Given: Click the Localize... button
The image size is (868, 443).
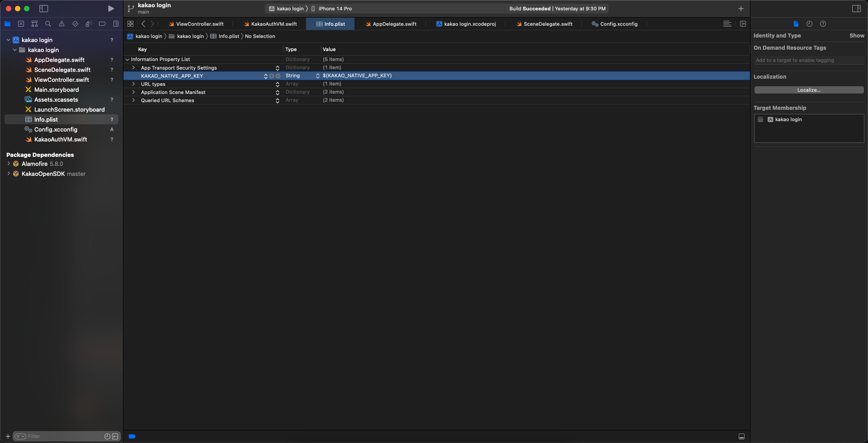Looking at the screenshot, I should pyautogui.click(x=809, y=90).
